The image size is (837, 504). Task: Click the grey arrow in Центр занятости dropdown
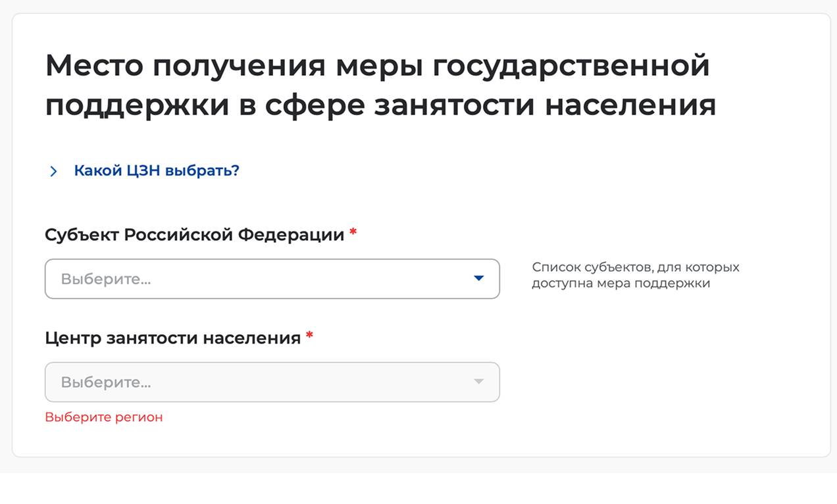click(x=478, y=382)
